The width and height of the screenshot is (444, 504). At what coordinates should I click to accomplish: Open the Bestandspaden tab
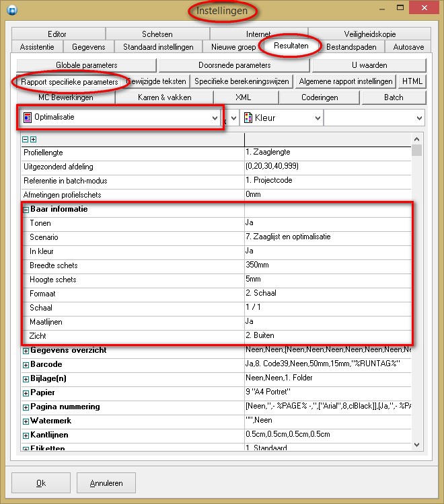(351, 47)
